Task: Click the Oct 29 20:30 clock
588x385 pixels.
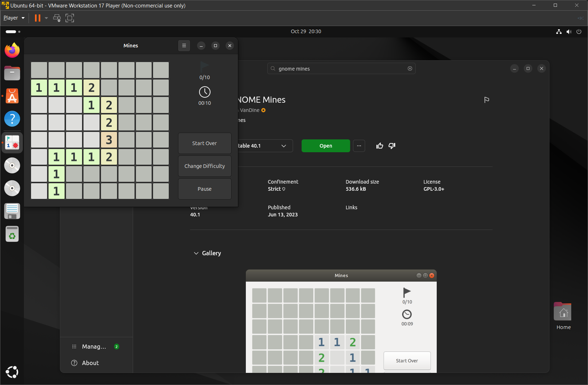Action: coord(306,31)
